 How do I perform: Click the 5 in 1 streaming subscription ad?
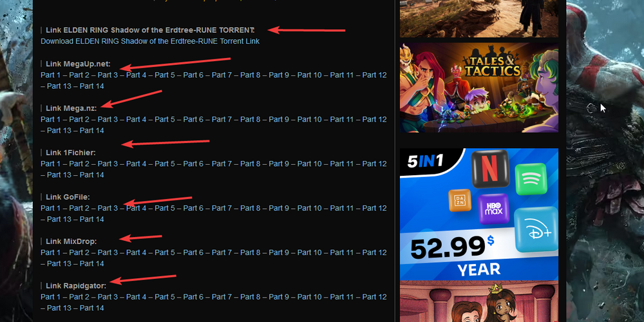pos(479,214)
